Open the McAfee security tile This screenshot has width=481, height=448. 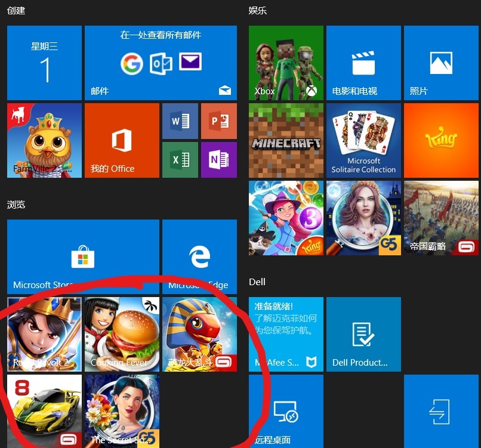click(286, 334)
